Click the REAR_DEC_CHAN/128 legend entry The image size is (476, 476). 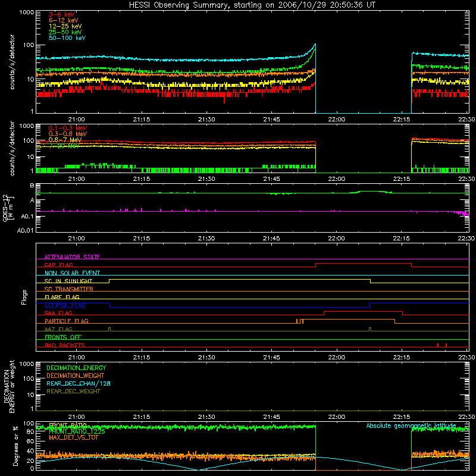(79, 383)
